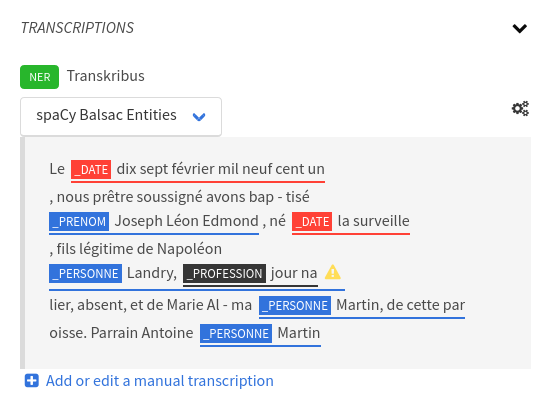Click _PERSONNE tag before Landry
The width and height of the screenshot is (547, 414).
pyautogui.click(x=85, y=273)
